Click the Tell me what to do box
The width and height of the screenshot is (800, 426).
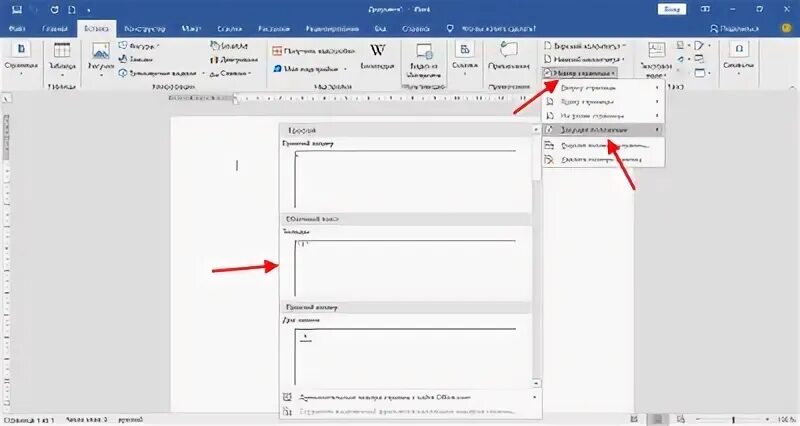click(x=491, y=29)
